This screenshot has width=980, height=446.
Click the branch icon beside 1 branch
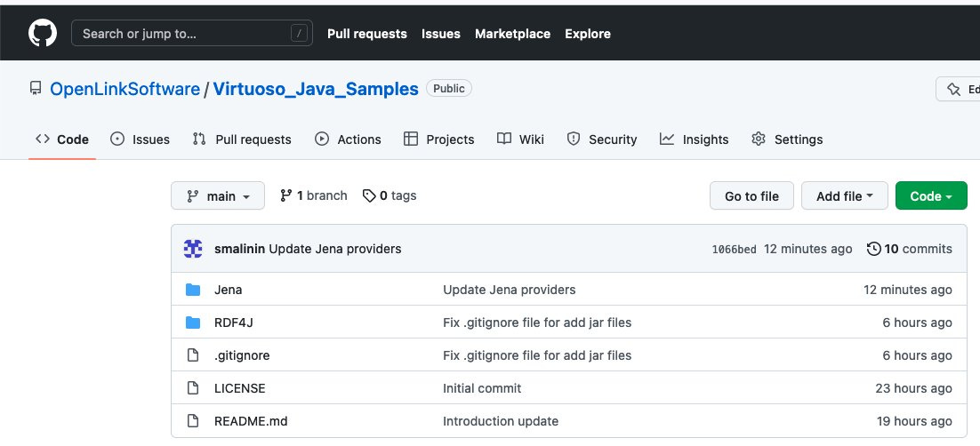(286, 195)
